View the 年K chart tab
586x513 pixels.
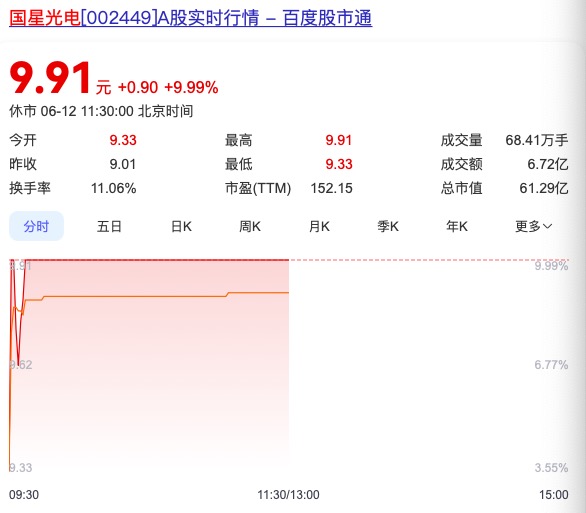[x=457, y=226]
